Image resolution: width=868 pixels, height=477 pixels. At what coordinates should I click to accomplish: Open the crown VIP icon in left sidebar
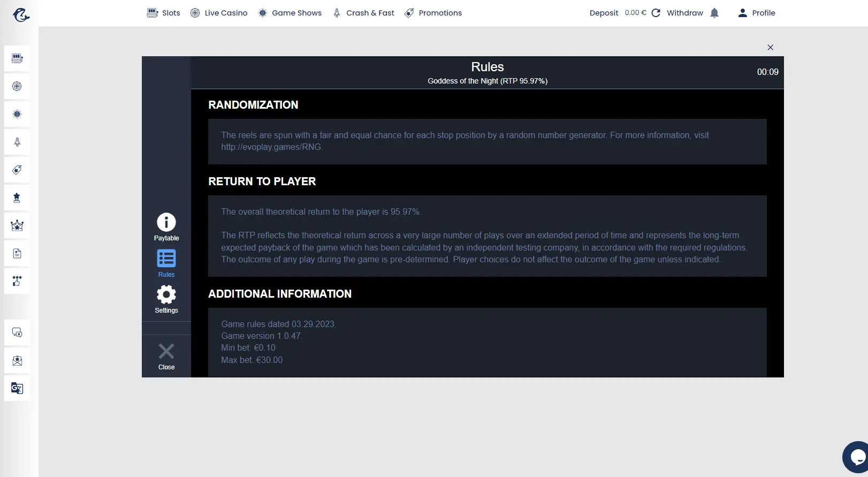pos(17,225)
